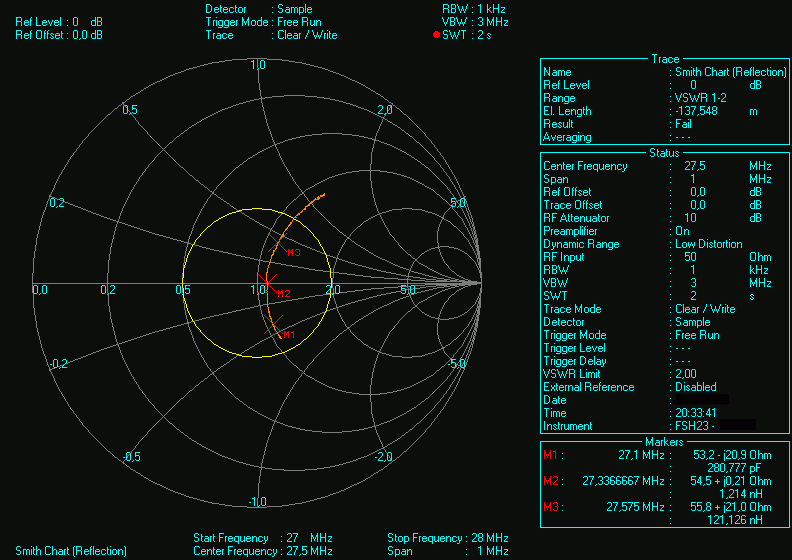This screenshot has height=560, width=792.
Task: Click the SWT : 2 s header text
Action: [x=467, y=35]
